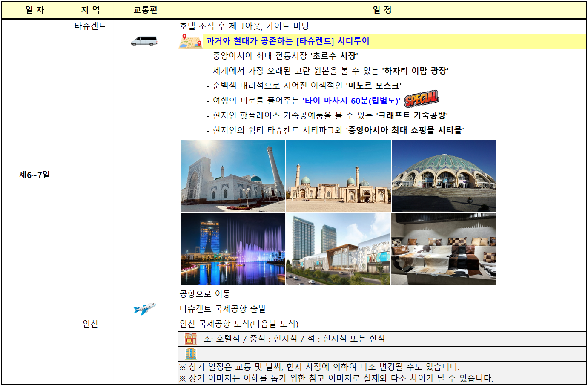The width and height of the screenshot is (588, 385).
Task: Click the 타이 마사지 60분 line
Action: tap(303, 101)
